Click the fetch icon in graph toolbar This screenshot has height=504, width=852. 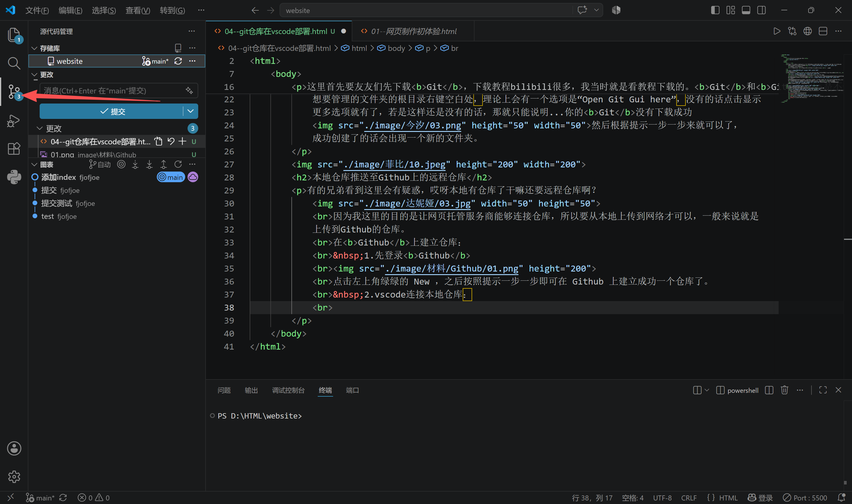coord(135,164)
